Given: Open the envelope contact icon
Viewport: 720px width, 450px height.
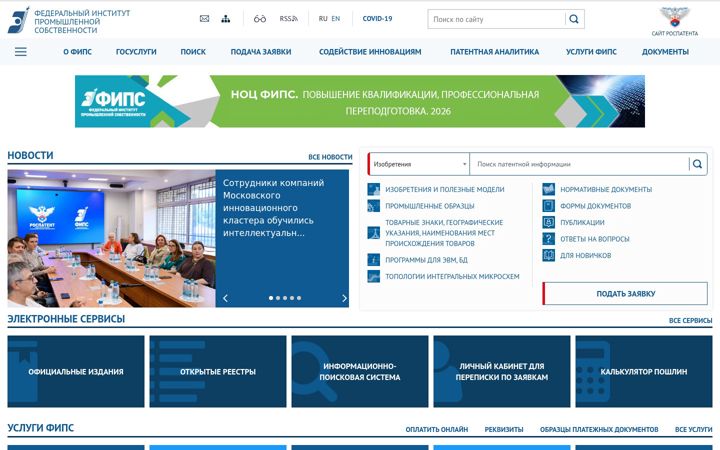Looking at the screenshot, I should click(204, 19).
